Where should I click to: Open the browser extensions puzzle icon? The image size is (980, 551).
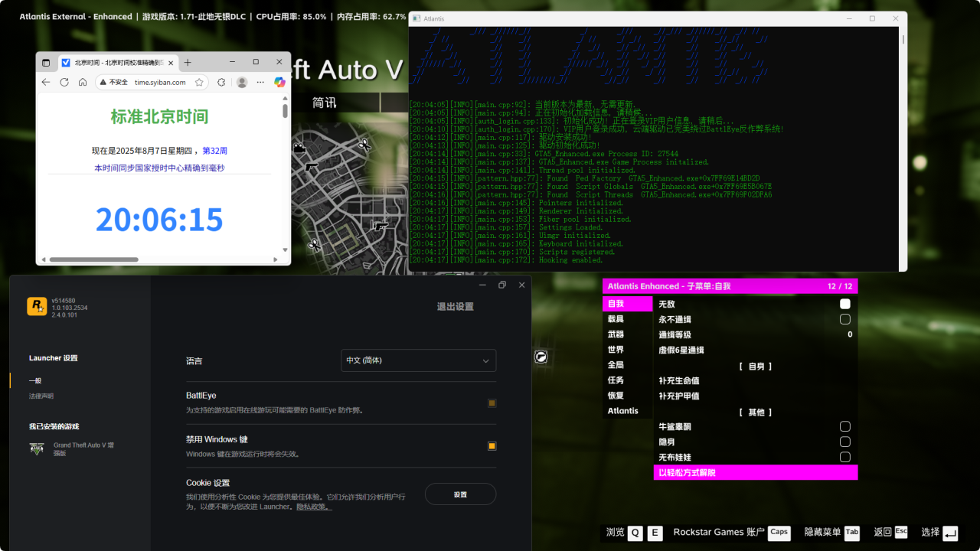(x=221, y=82)
